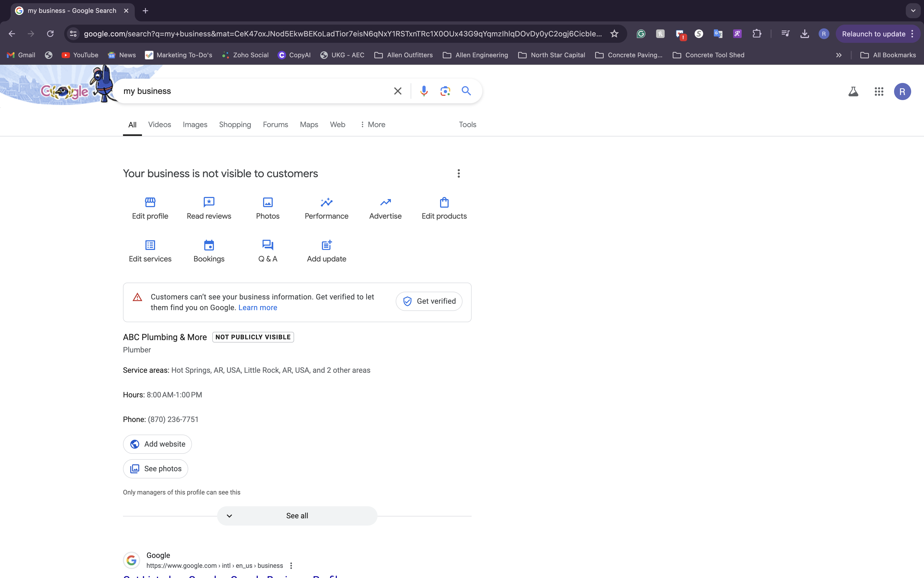Open Edit products
This screenshot has height=578, width=924.
click(444, 208)
